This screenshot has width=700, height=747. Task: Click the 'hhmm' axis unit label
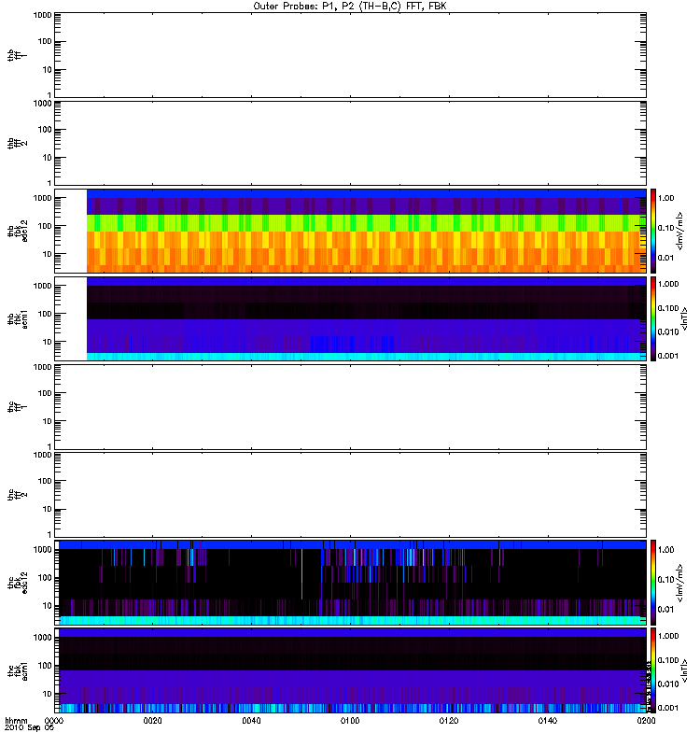point(16,720)
